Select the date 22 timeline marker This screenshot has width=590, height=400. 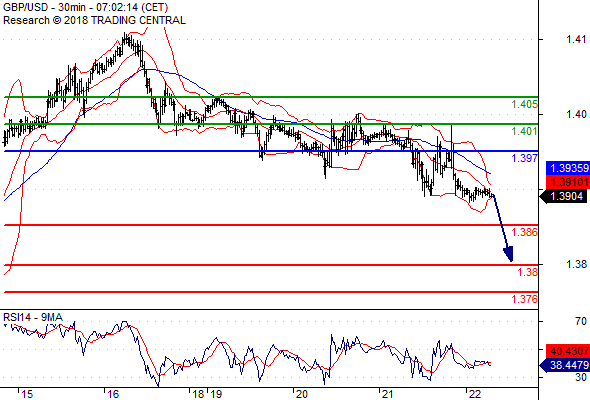click(474, 394)
